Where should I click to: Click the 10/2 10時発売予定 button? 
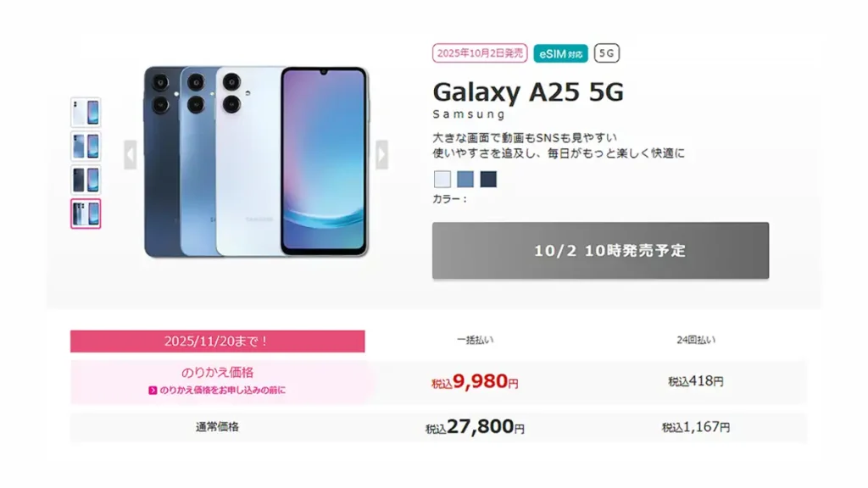601,251
